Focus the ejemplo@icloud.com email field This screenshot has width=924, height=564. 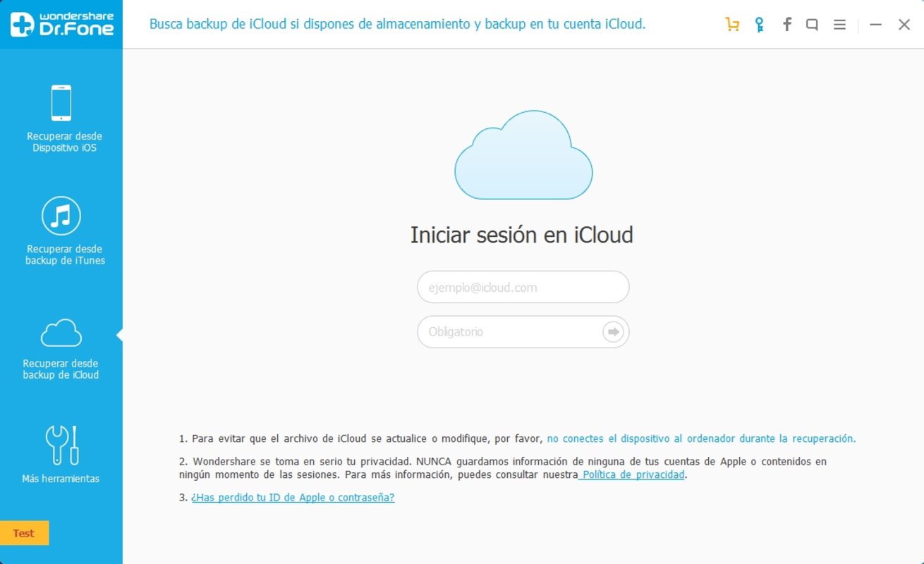tap(523, 287)
